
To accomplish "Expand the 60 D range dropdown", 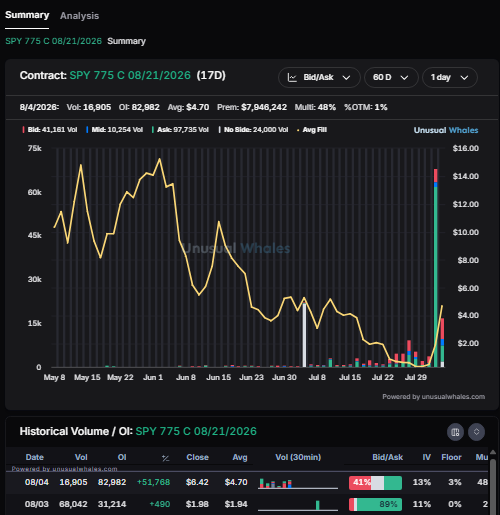I will [x=391, y=77].
